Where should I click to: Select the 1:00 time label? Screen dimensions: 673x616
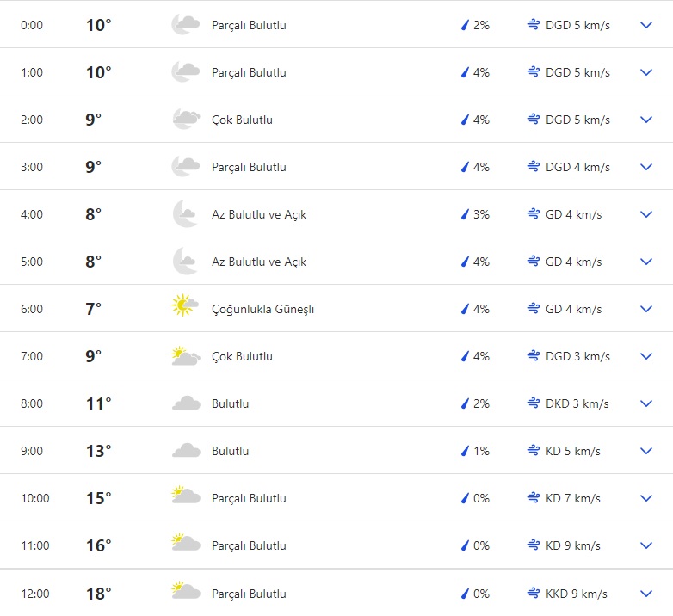click(x=32, y=72)
